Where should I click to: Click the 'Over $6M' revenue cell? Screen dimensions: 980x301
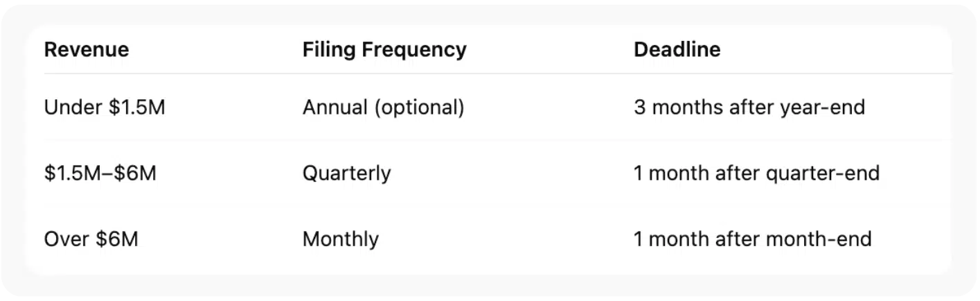(91, 239)
